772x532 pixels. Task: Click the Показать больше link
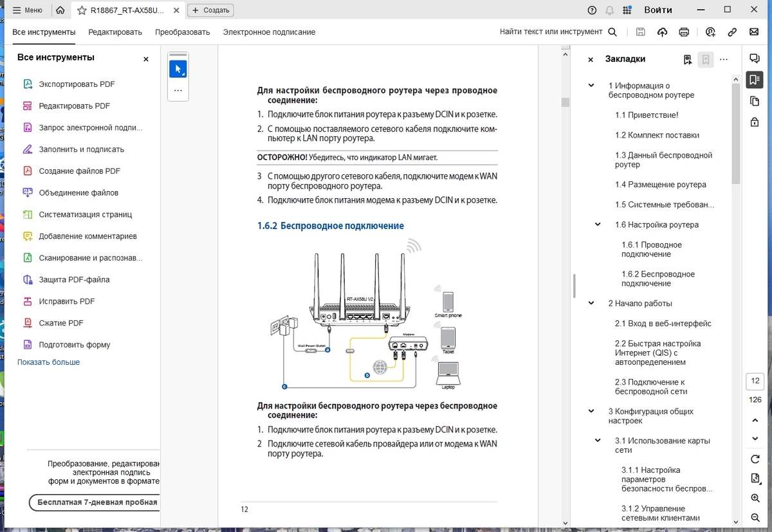tap(49, 362)
